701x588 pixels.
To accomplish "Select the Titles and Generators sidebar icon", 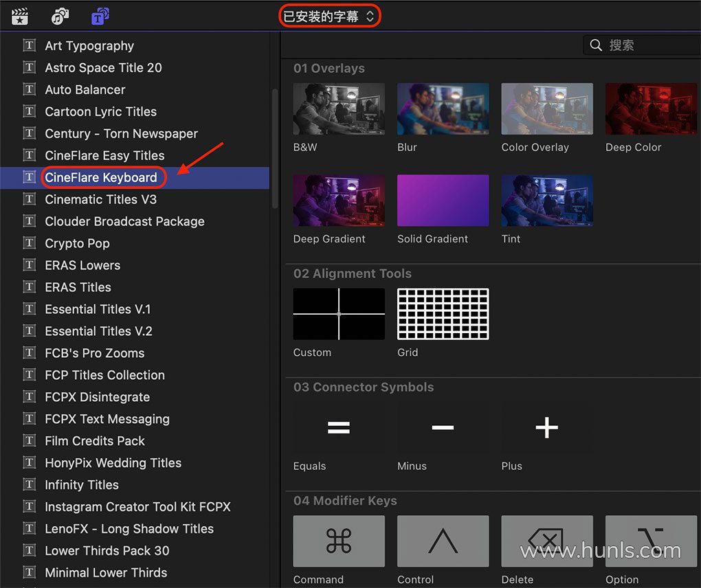I will point(100,16).
